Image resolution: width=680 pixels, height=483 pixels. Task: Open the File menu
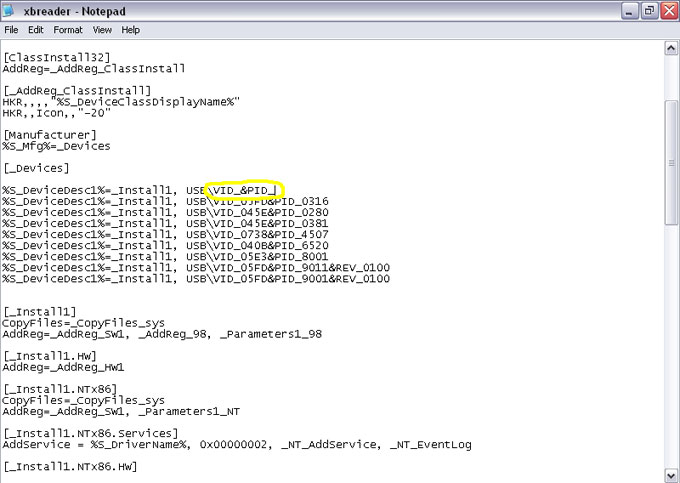coord(12,30)
